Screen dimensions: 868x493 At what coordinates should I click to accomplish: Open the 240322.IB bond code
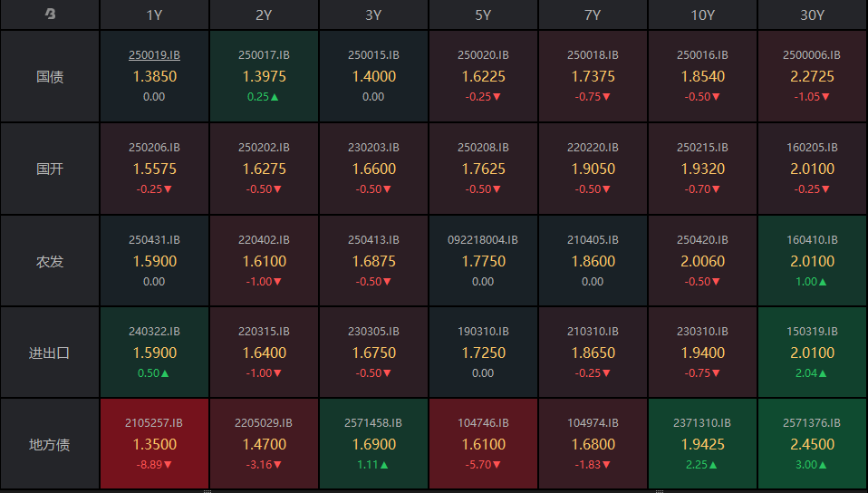154,332
